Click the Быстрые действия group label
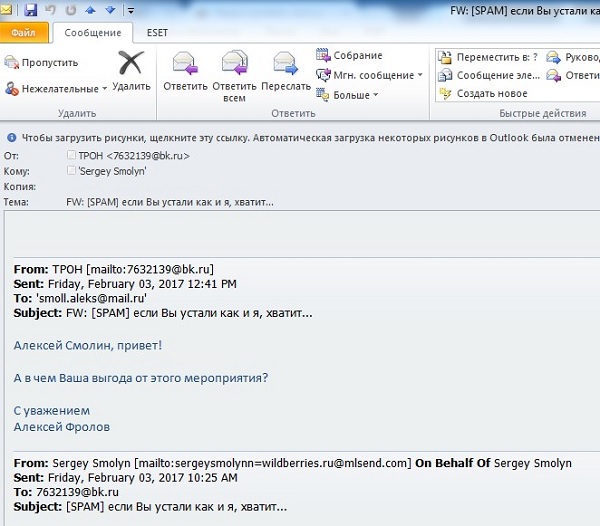Screen dimensions: 600x526 coord(543,113)
